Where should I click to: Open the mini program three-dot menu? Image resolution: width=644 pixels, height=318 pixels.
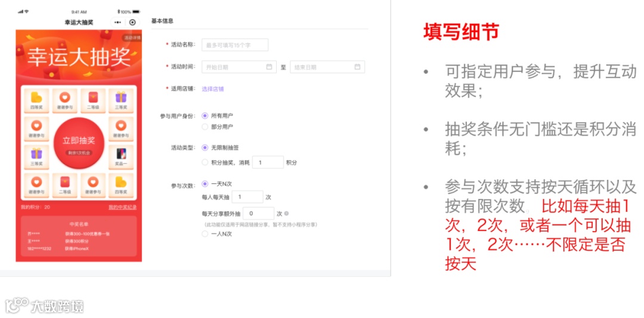point(118,22)
